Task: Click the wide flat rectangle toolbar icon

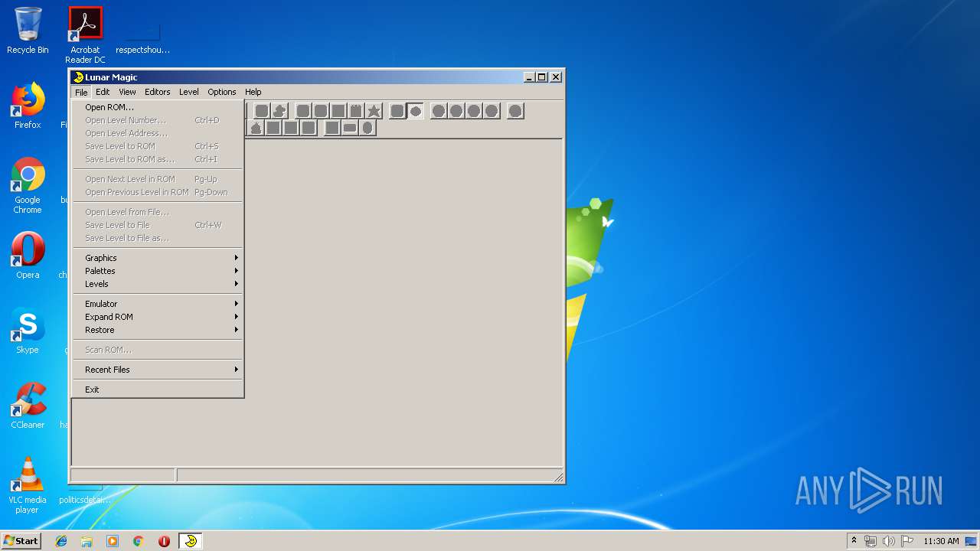Action: tap(350, 128)
